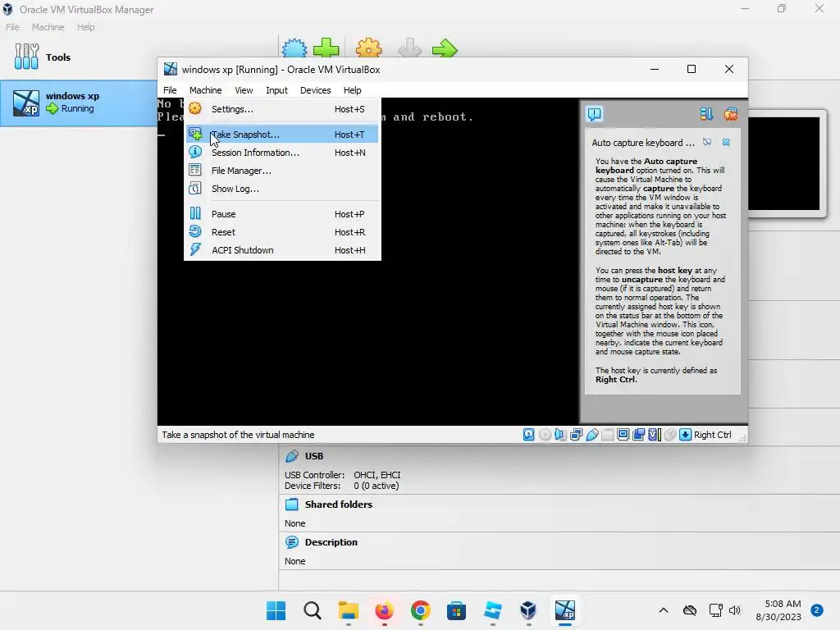Close the Machine menu via its title

pyautogui.click(x=205, y=90)
